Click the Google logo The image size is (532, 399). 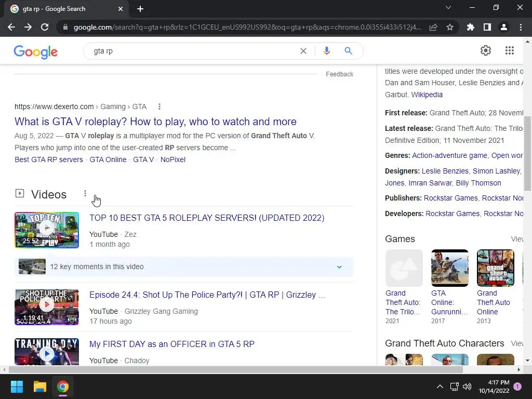click(36, 51)
